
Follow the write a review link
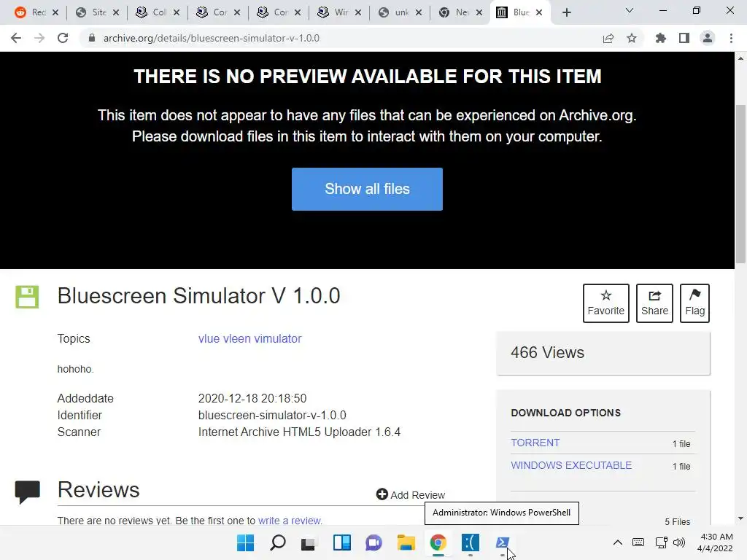click(290, 521)
